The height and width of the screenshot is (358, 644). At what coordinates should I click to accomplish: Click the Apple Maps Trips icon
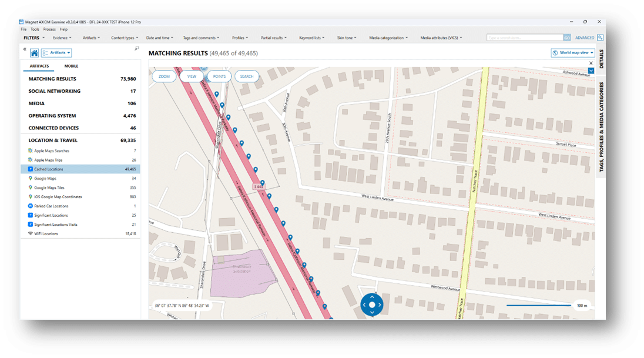pos(31,160)
